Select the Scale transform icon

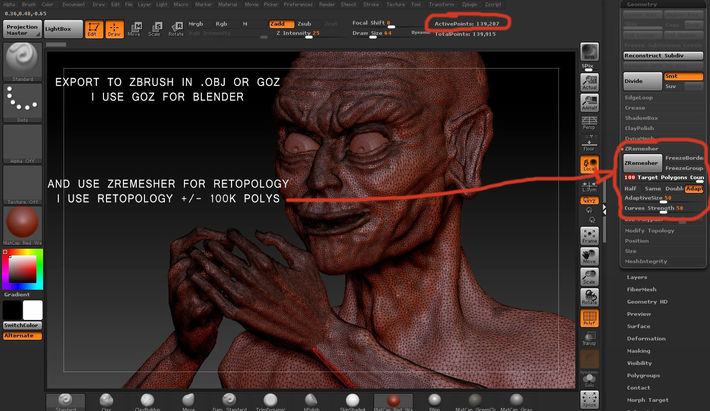[154, 27]
